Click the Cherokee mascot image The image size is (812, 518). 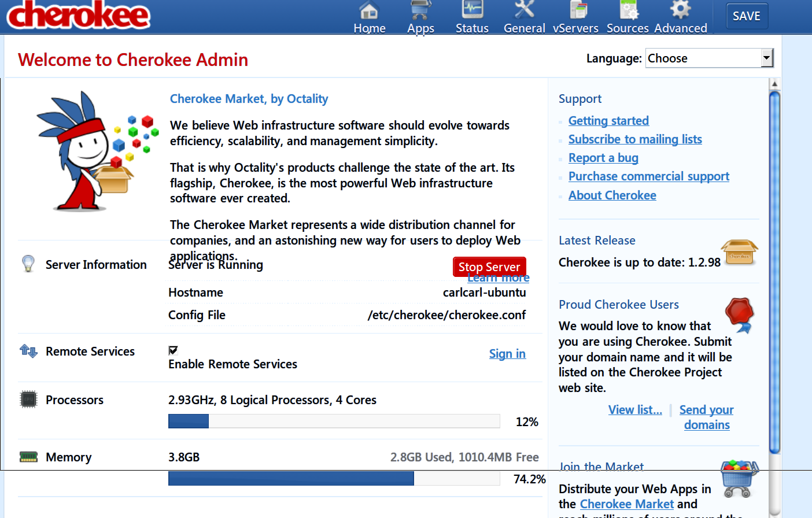click(97, 151)
